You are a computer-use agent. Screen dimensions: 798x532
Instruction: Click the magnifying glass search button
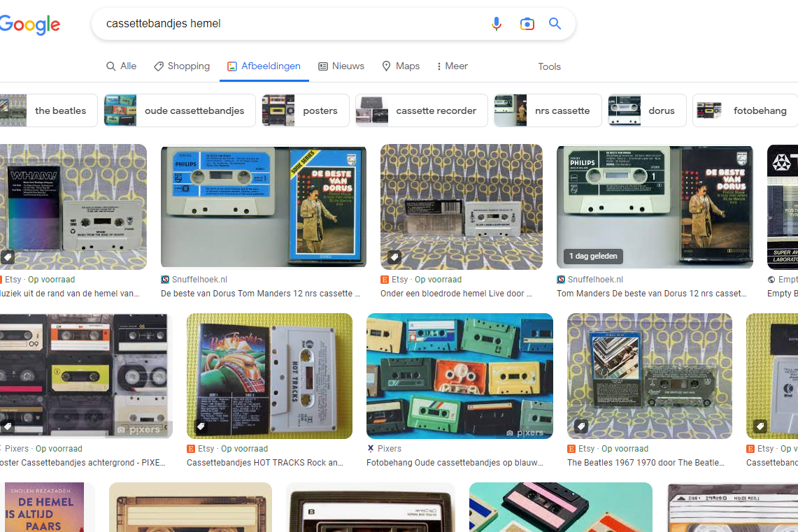point(555,23)
